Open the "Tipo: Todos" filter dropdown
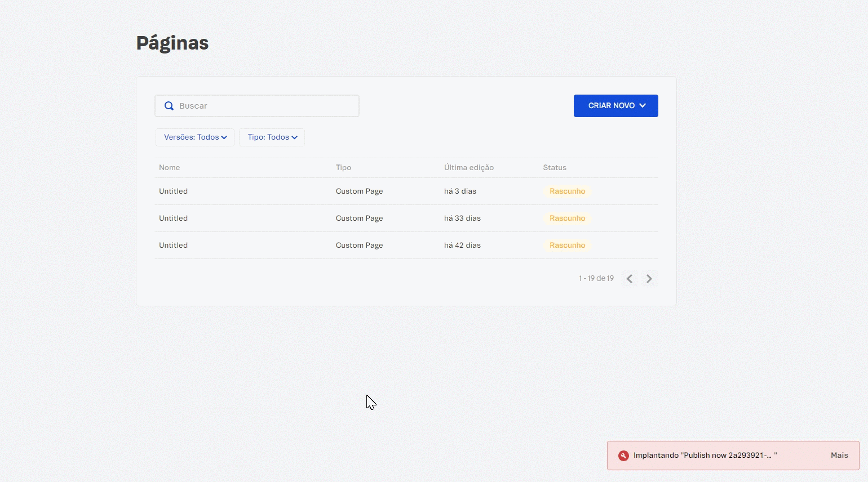 272,137
